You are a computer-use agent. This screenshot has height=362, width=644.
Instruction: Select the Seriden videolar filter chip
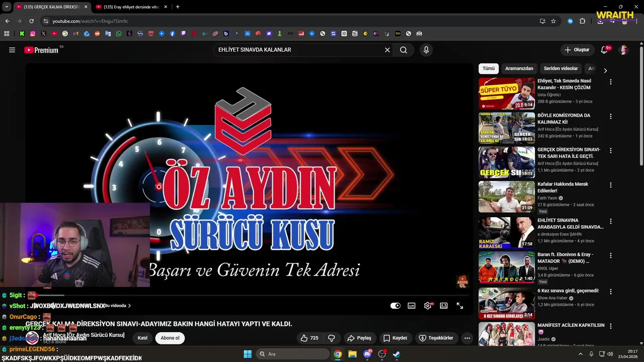(x=560, y=68)
